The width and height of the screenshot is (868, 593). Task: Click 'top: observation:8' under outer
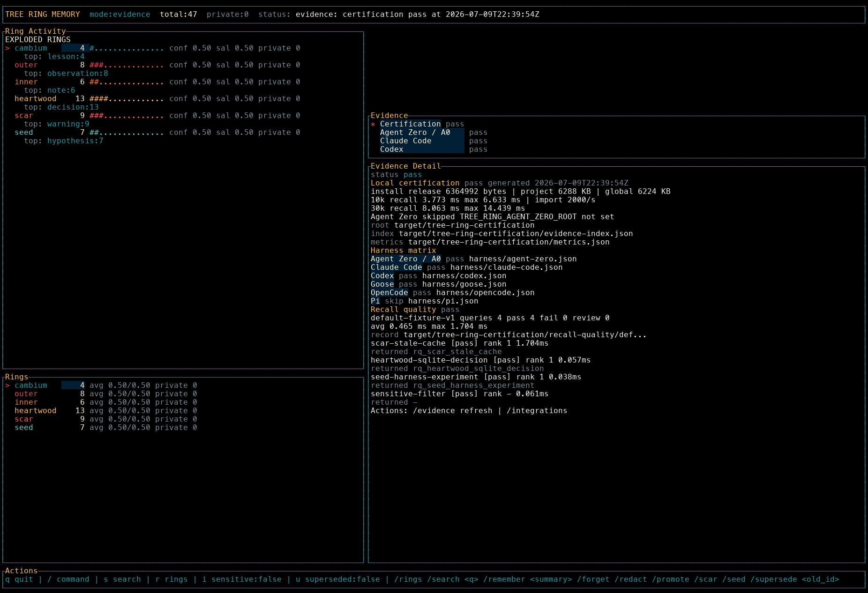click(x=66, y=74)
